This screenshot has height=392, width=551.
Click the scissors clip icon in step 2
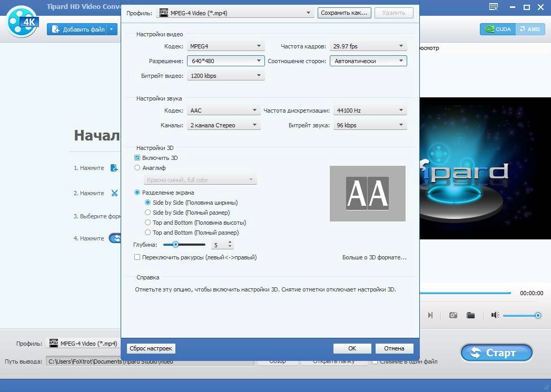tap(114, 193)
